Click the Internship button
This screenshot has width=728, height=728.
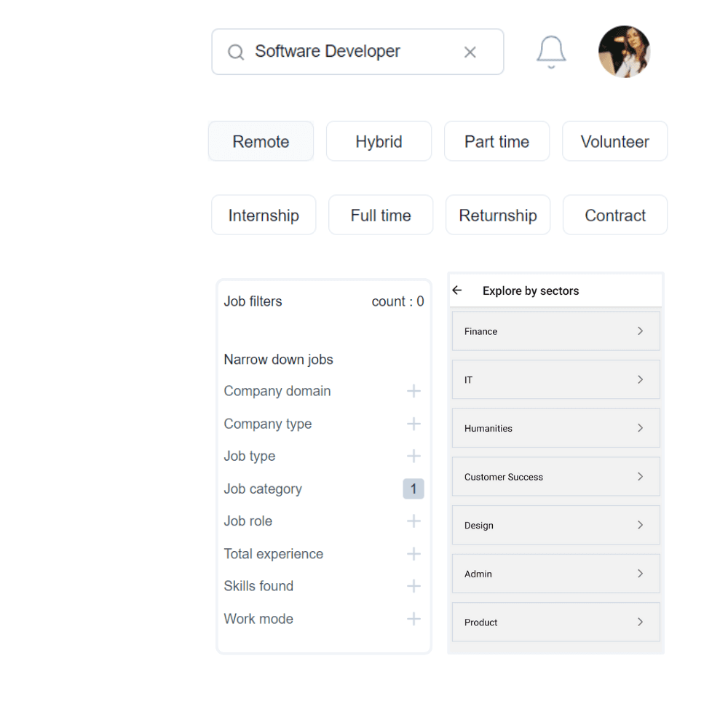[x=264, y=215]
